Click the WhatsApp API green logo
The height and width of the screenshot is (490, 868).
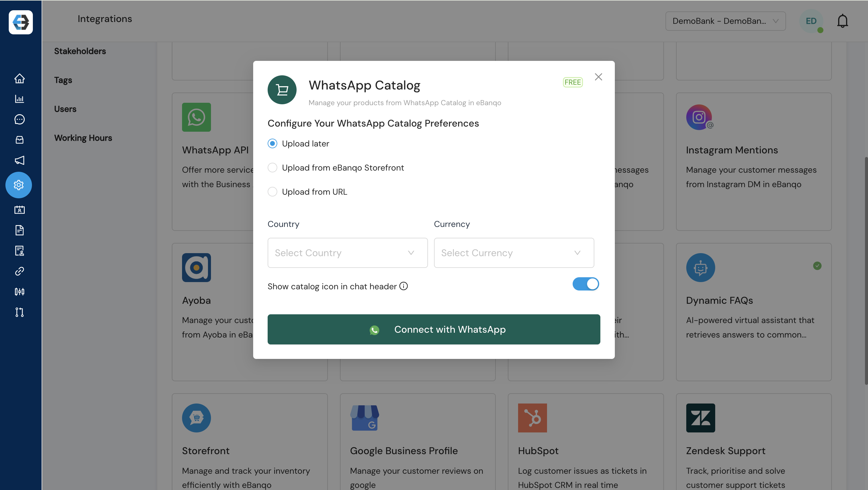coord(197,117)
